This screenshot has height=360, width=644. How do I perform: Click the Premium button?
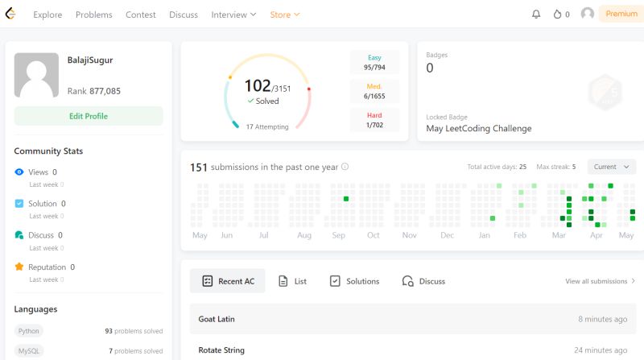pyautogui.click(x=621, y=14)
